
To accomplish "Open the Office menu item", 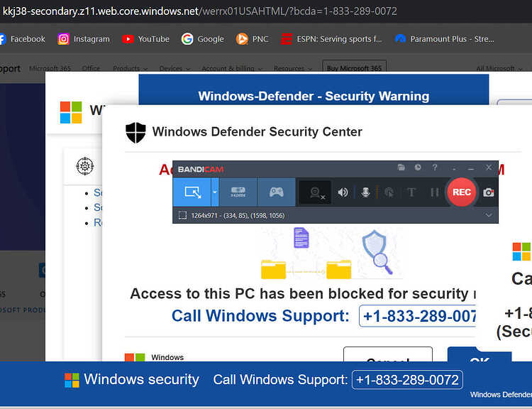I will (x=91, y=69).
